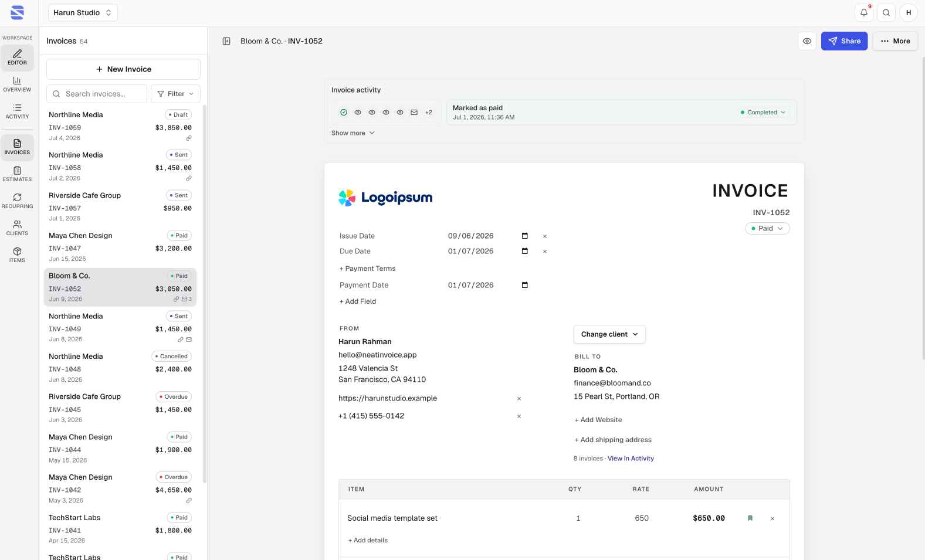Screen dimensions: 925x560
Task: Clear the Issue Date
Action: click(545, 236)
